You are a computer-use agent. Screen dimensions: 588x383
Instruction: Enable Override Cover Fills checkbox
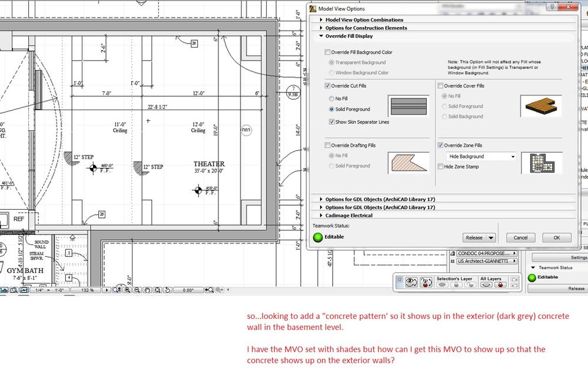441,85
